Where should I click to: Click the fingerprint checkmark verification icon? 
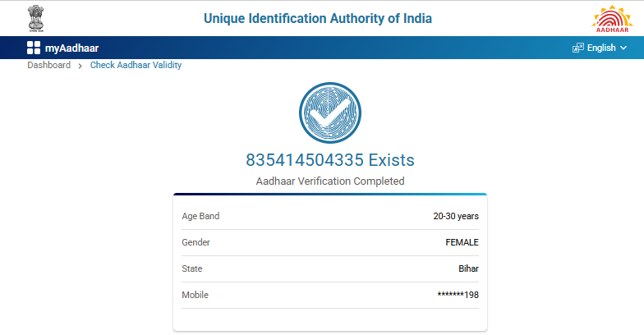tap(329, 114)
